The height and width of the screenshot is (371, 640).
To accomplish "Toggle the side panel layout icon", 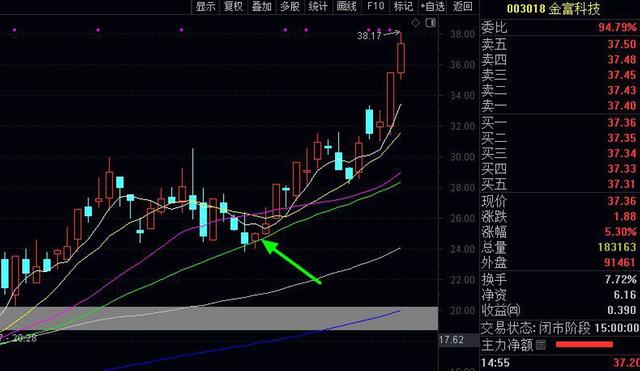I will point(430,23).
